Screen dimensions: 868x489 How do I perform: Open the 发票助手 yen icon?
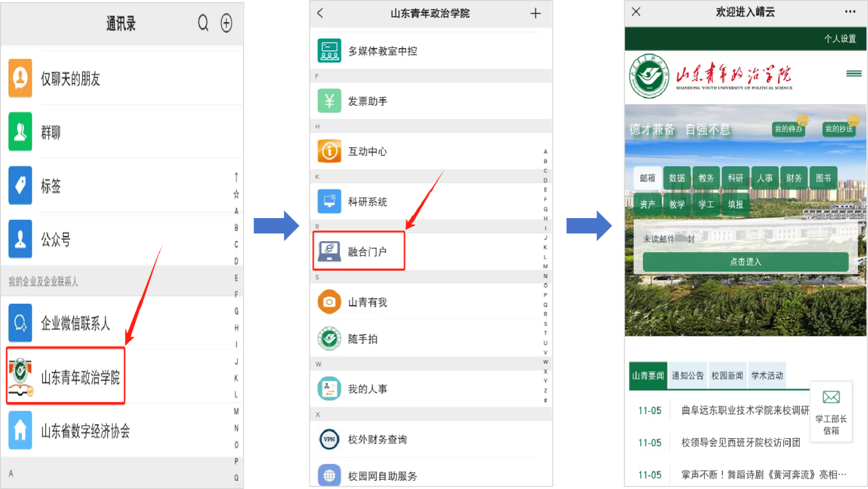click(329, 101)
